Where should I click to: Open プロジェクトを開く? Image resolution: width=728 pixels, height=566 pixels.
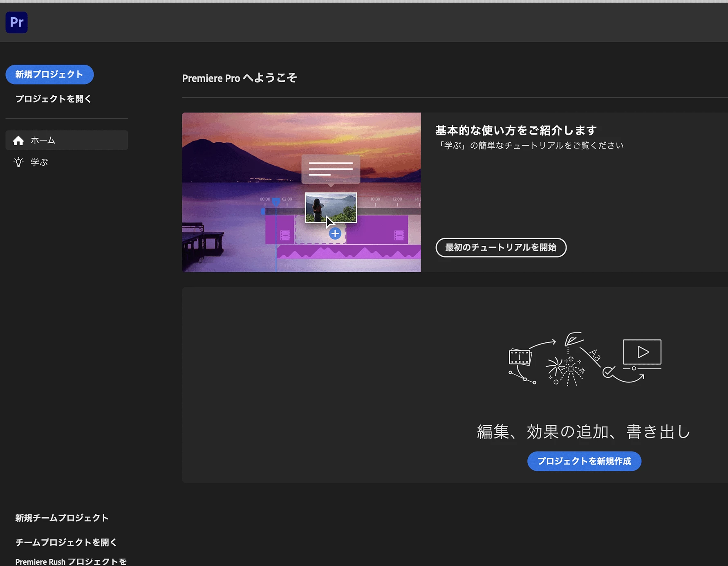point(54,99)
